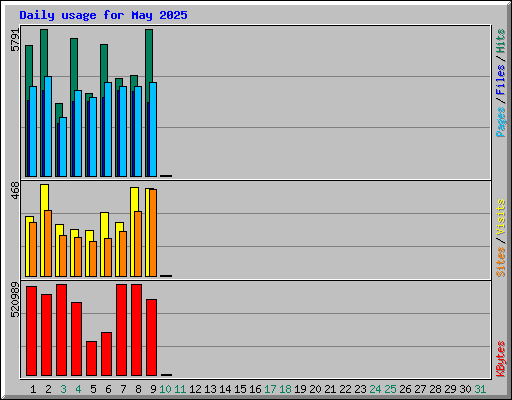This screenshot has width=512, height=400.
Task: Click day 21 on the date axis
Action: point(330,389)
